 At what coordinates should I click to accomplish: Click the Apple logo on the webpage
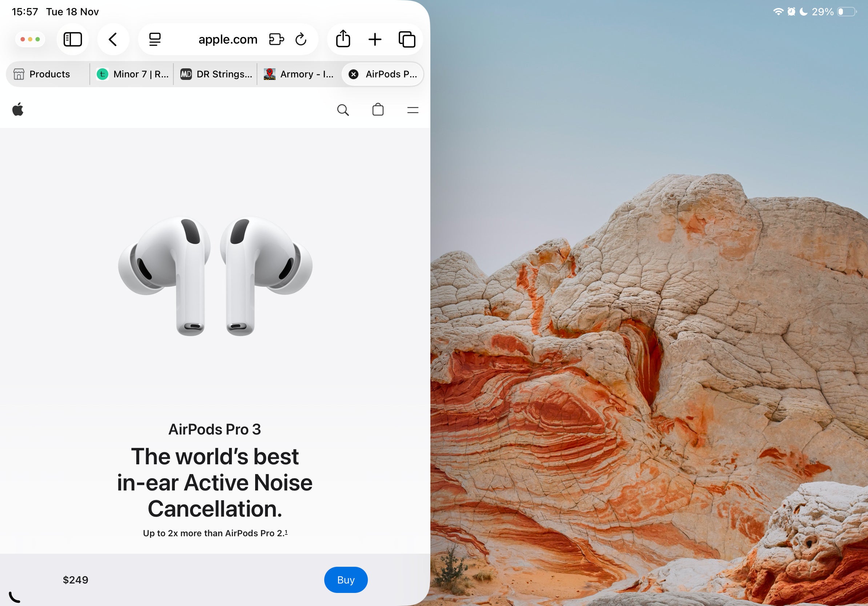[19, 110]
